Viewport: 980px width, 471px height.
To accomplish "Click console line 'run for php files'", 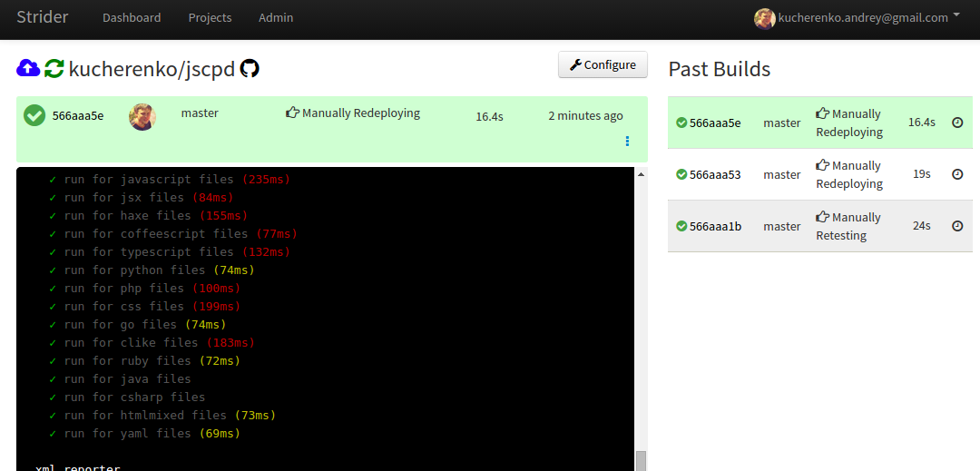I will pos(144,289).
